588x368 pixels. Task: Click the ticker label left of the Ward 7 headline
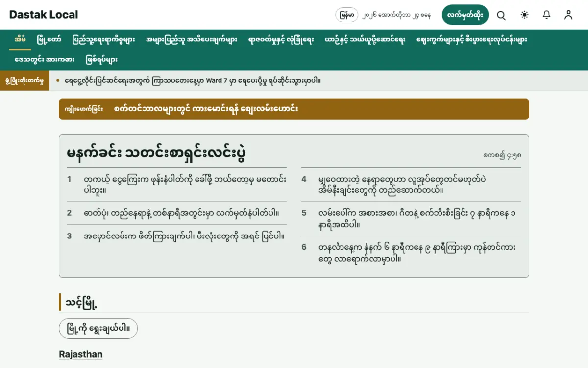(24, 80)
